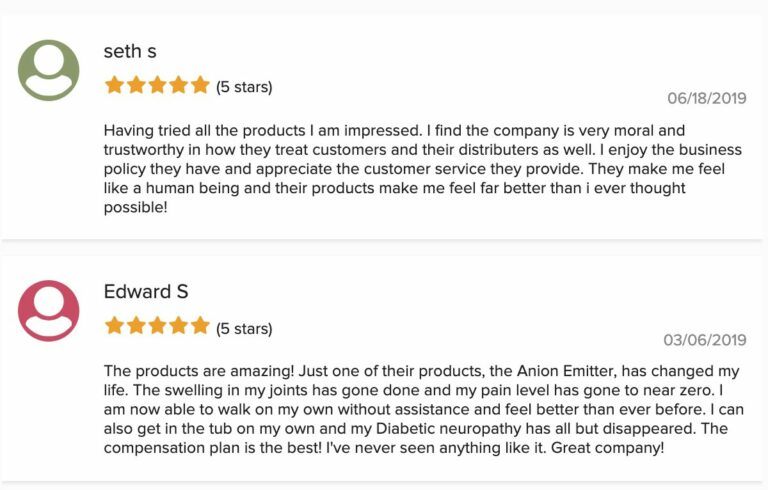Click third star in Edward S rating
This screenshot has height=490, width=768.
click(x=157, y=326)
